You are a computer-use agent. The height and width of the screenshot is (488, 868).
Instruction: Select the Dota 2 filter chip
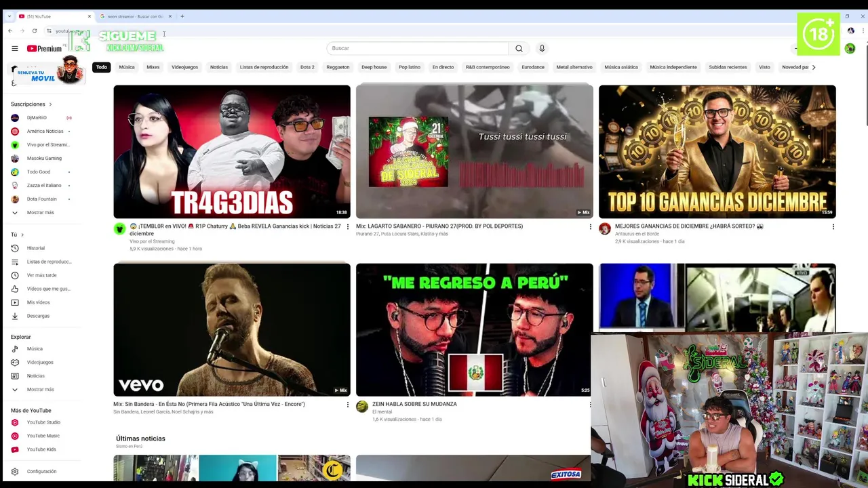(307, 67)
